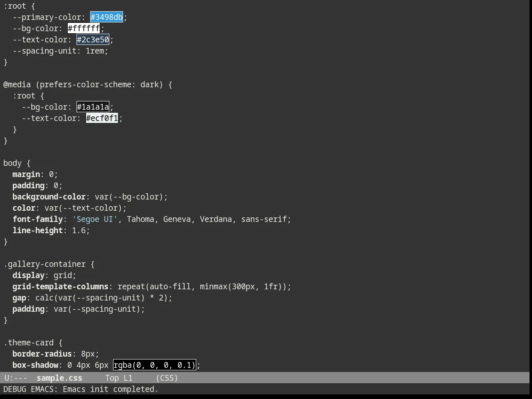Click the margin property
The width and height of the screenshot is (532, 399).
click(x=26, y=174)
